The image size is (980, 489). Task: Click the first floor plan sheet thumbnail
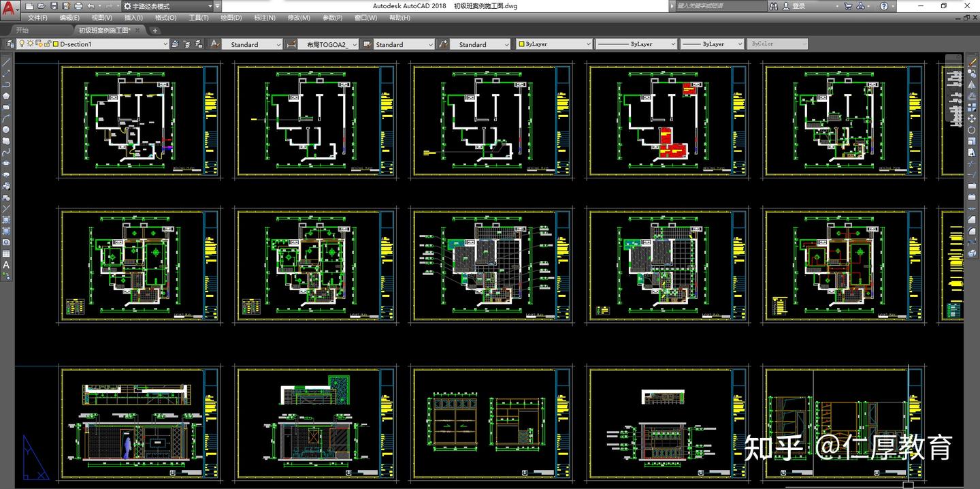click(x=139, y=120)
